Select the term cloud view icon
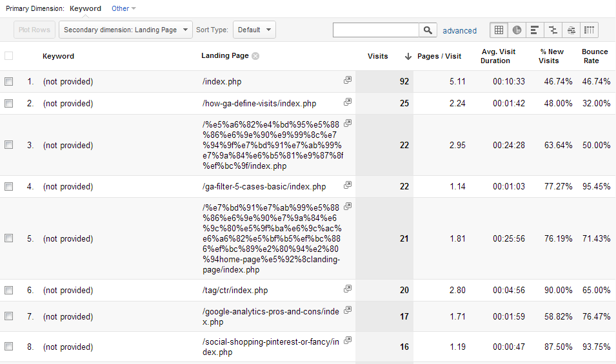 coord(571,30)
